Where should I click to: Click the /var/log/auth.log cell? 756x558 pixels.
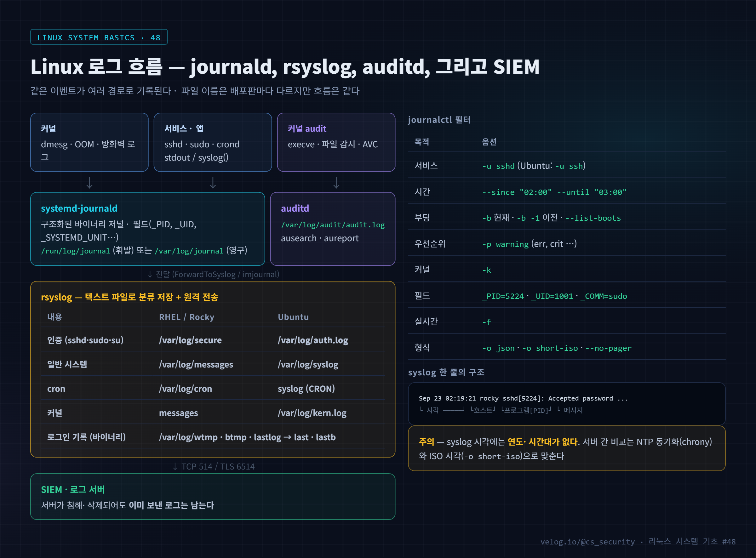313,340
